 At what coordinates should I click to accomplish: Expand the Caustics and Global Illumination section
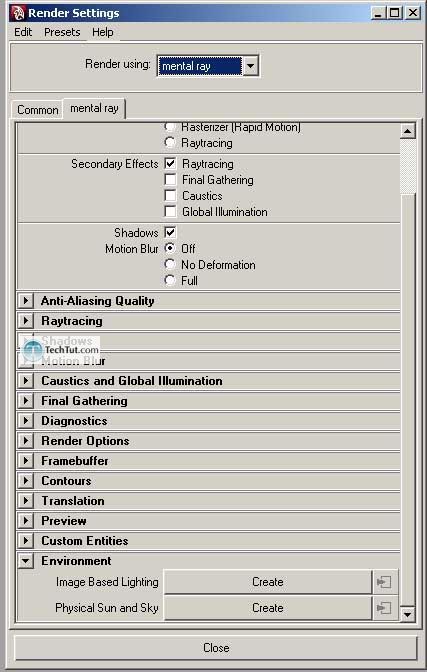click(x=26, y=381)
